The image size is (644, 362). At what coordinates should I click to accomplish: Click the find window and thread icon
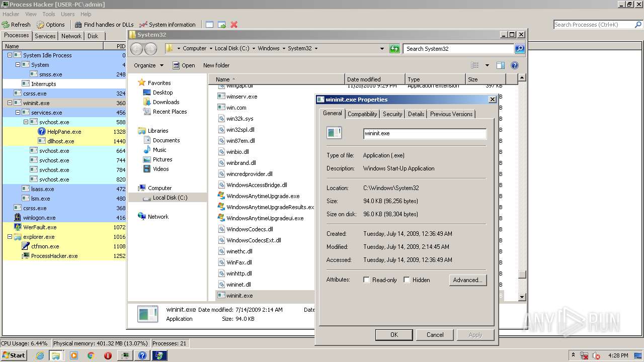click(221, 25)
